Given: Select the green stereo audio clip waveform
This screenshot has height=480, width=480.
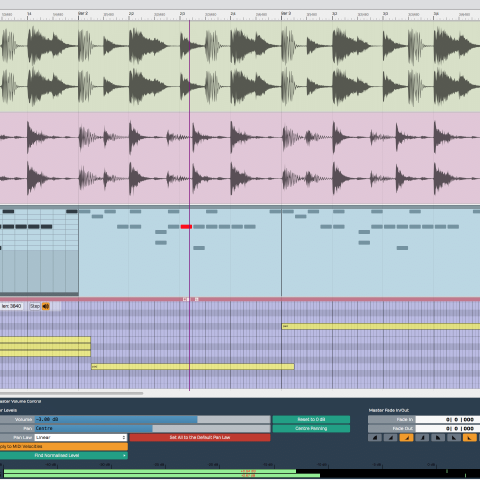Looking at the screenshot, I should point(240,66).
